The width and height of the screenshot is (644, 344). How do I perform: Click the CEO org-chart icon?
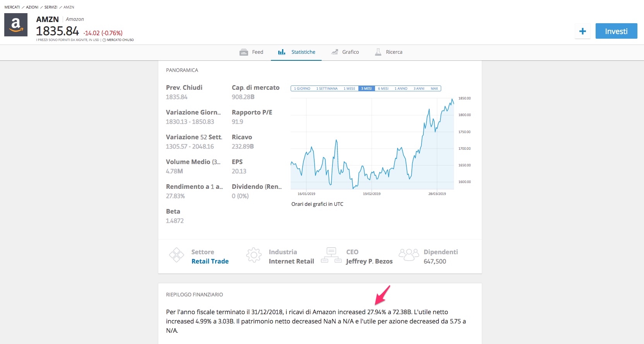click(331, 255)
